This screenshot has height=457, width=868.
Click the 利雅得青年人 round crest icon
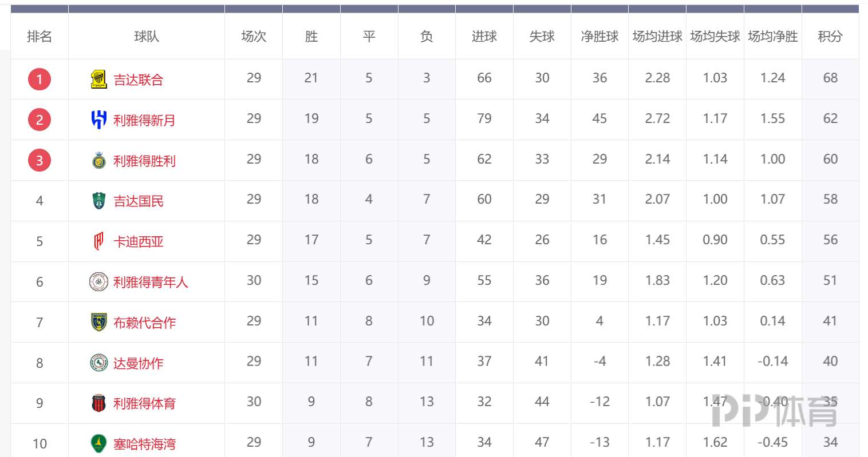[98, 282]
